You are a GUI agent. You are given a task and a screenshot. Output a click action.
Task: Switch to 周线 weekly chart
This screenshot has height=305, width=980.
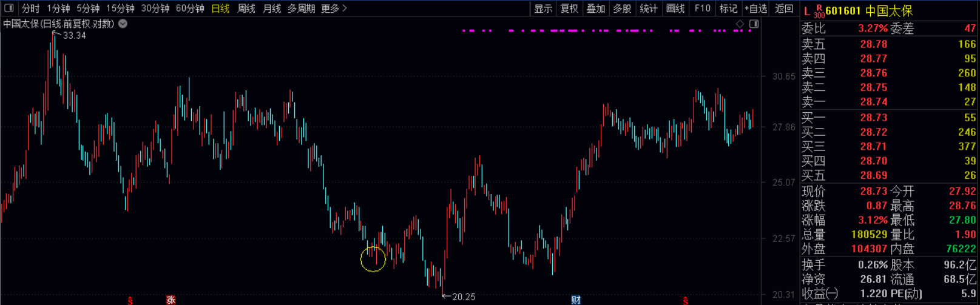(246, 8)
